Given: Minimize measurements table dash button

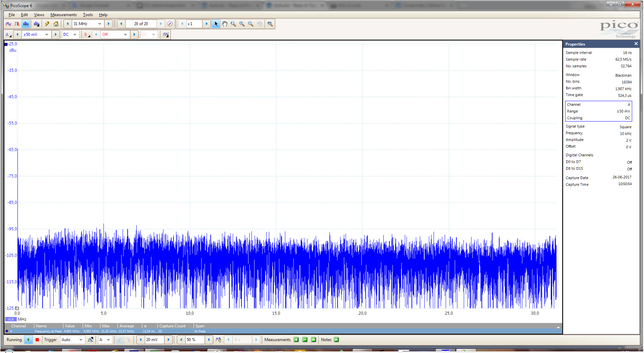Looking at the screenshot, I should pos(558,327).
